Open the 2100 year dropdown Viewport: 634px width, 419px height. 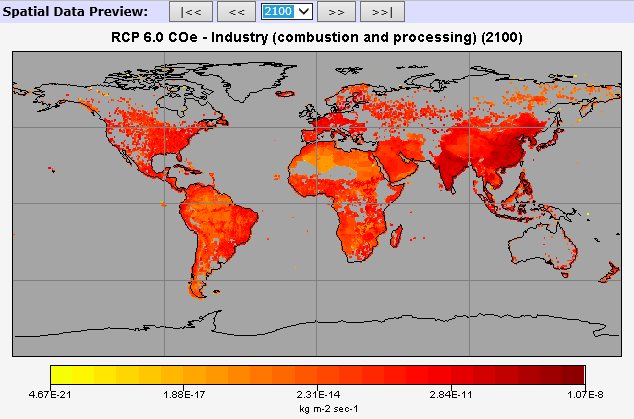pos(286,12)
